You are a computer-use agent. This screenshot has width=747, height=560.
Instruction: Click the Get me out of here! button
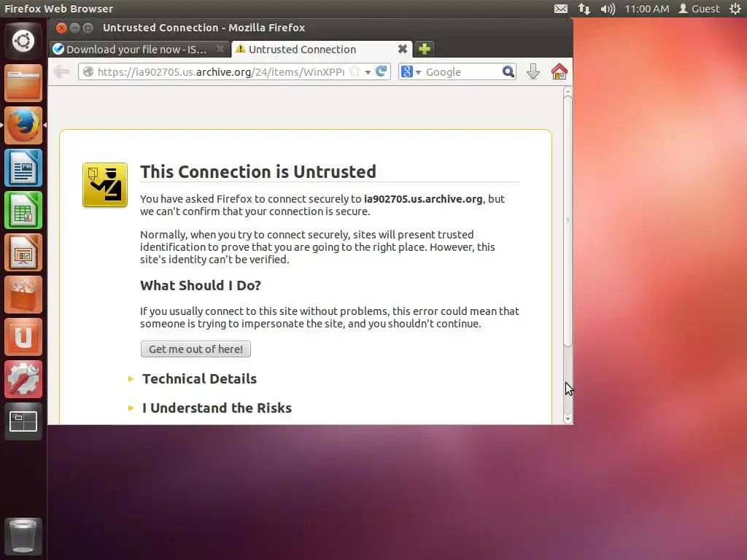[196, 349]
